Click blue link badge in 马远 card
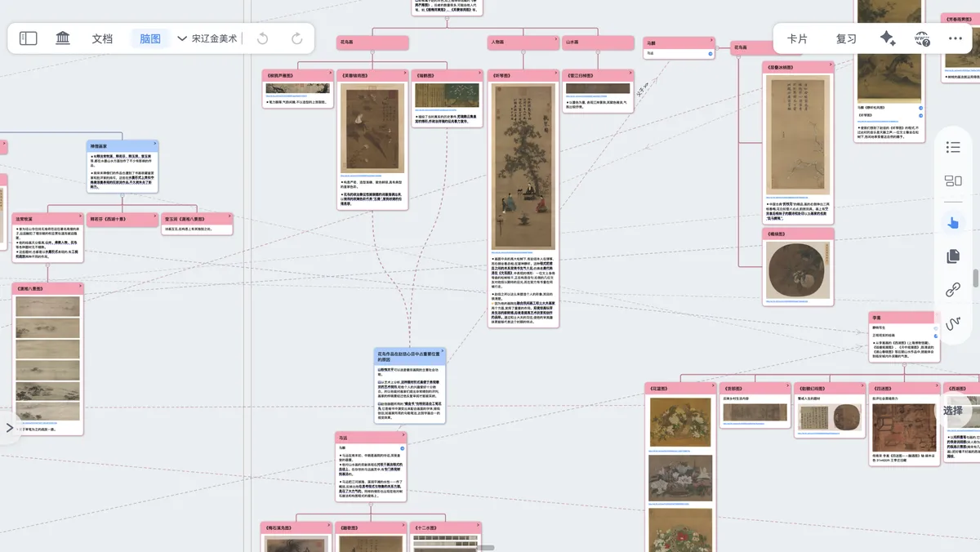This screenshot has height=552, width=980. 403,448
